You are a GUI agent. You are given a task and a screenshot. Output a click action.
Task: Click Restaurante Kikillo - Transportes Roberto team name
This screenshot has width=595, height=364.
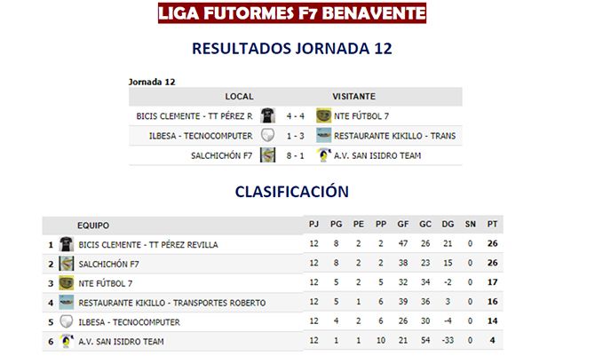click(x=171, y=303)
